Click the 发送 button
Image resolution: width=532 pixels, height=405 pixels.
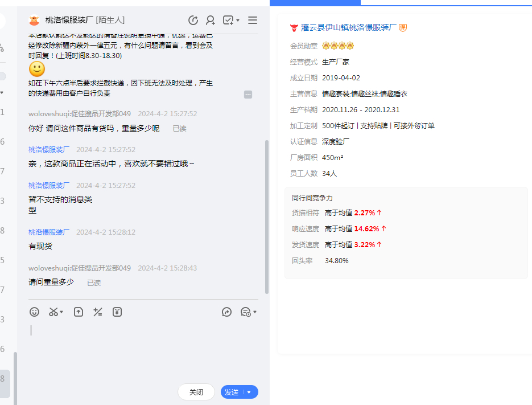232,392
